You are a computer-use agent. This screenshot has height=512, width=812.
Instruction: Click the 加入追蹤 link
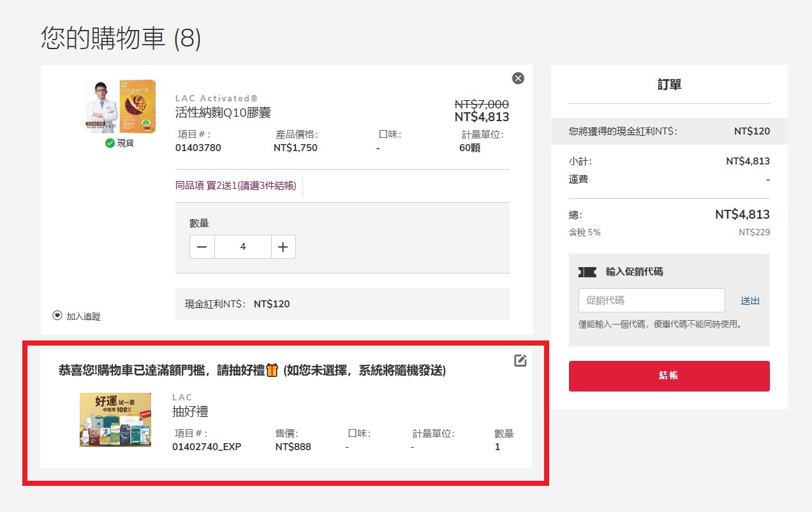(84, 316)
